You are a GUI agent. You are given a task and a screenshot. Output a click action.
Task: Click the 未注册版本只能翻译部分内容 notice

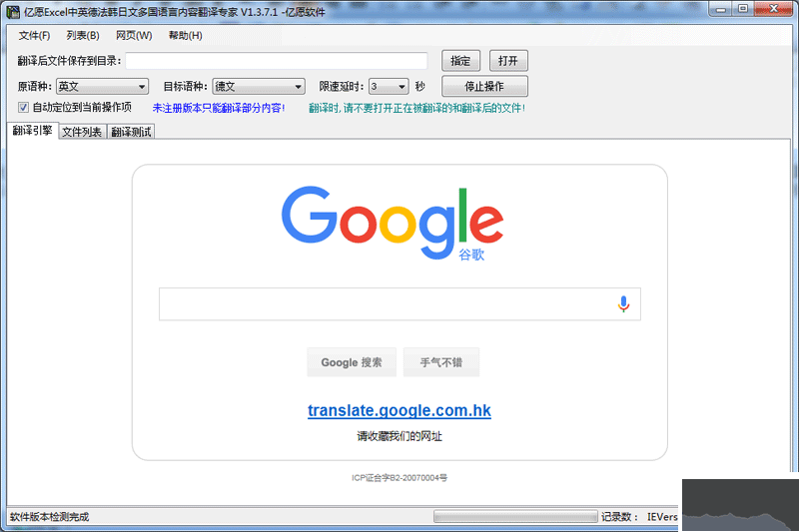219,108
